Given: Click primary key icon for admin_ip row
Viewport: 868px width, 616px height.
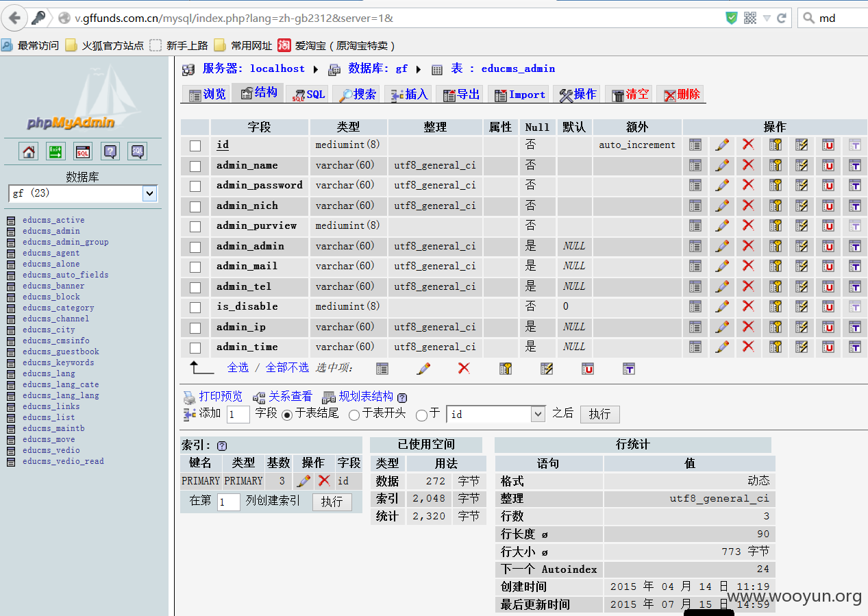Looking at the screenshot, I should click(775, 327).
